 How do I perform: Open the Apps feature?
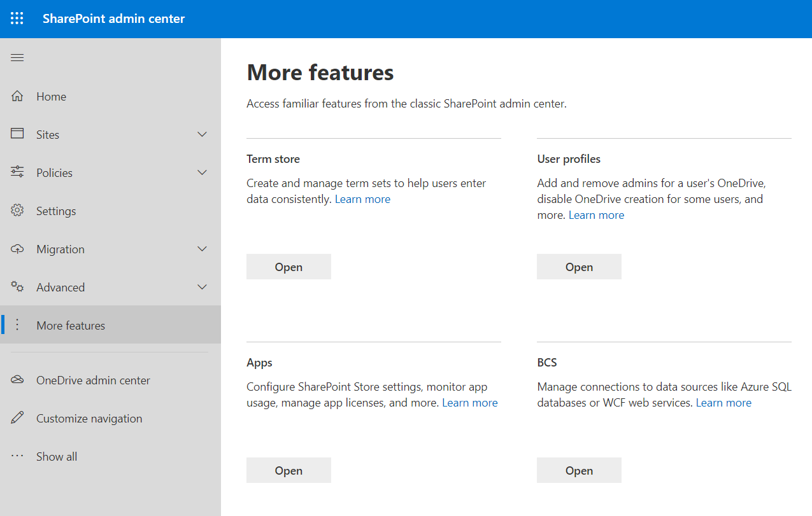(x=288, y=470)
